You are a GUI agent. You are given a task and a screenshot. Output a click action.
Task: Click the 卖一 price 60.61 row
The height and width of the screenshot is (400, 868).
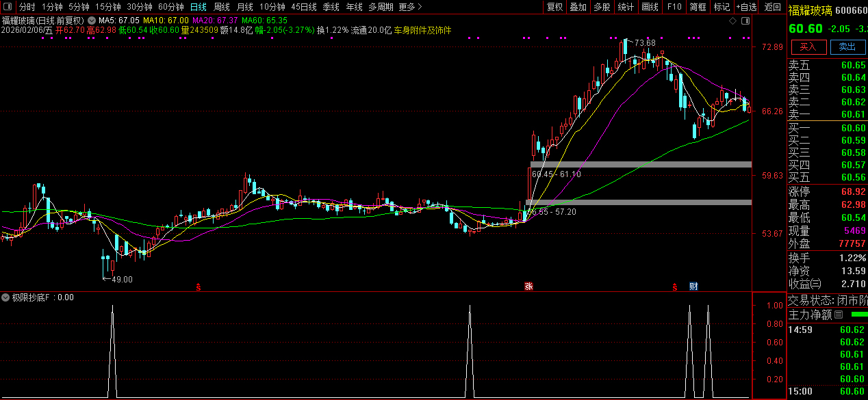[827, 114]
